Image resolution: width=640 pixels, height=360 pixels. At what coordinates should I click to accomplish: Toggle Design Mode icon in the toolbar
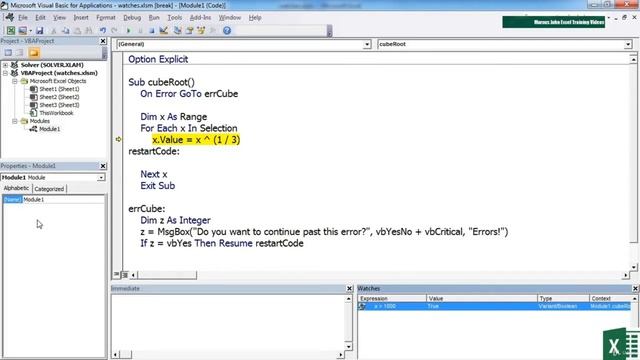click(164, 31)
